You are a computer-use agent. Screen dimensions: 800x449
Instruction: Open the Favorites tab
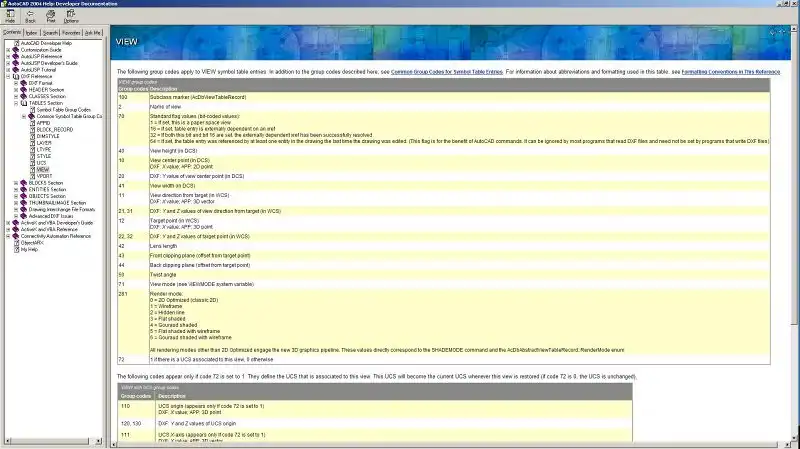click(71, 33)
